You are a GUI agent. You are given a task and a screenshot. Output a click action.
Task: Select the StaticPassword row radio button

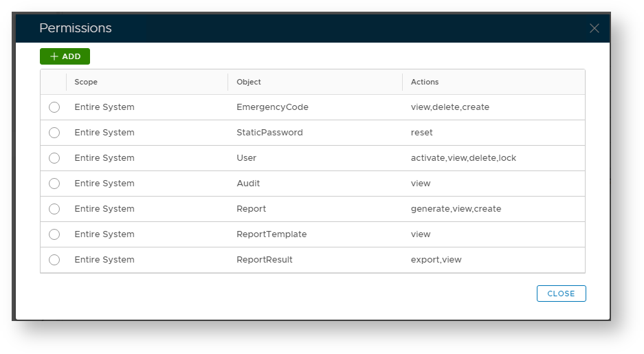tap(54, 133)
